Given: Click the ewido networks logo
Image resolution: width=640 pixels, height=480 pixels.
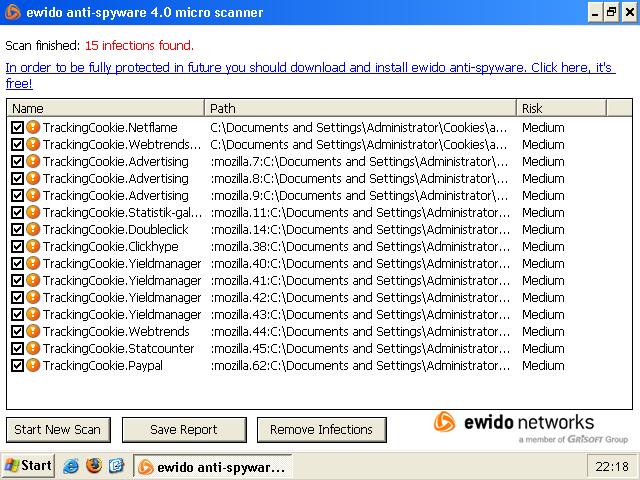Looking at the screenshot, I should pyautogui.click(x=531, y=427).
